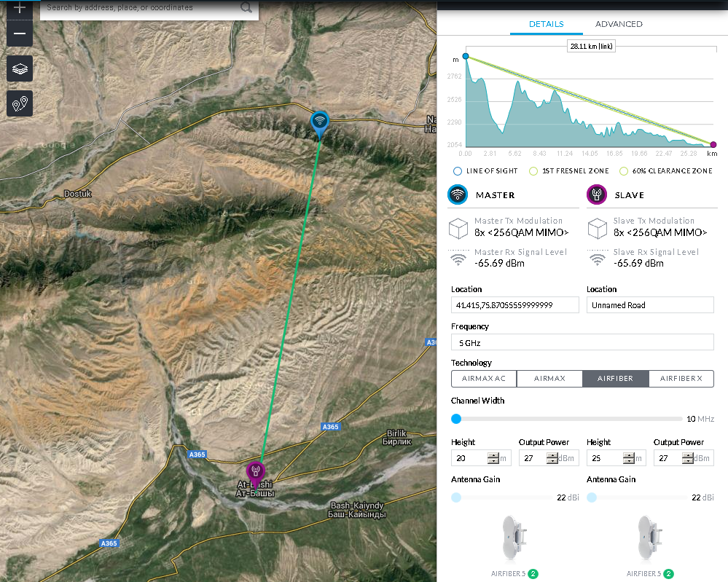
Task: Switch to the ADVANCED tab
Action: pyautogui.click(x=619, y=24)
